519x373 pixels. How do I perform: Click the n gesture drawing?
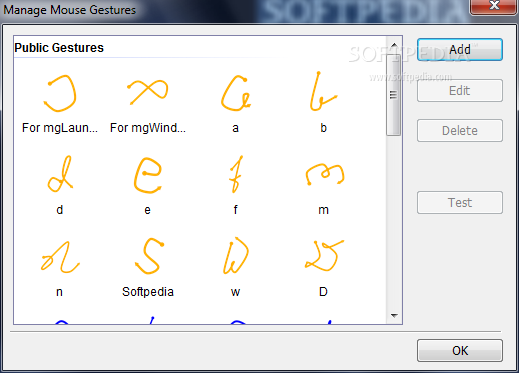click(60, 257)
